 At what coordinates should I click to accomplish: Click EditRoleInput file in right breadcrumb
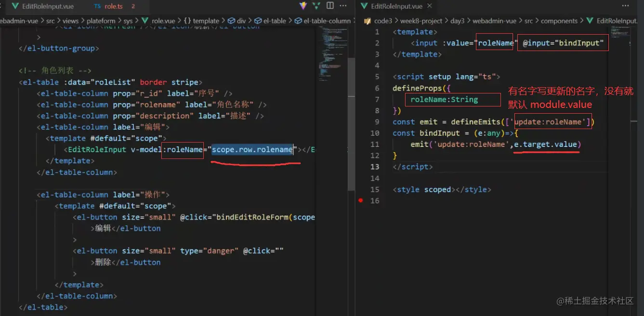pyautogui.click(x=612, y=21)
